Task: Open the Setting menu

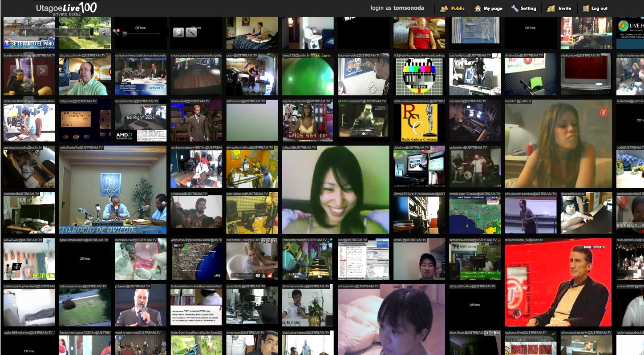Action: pos(524,8)
